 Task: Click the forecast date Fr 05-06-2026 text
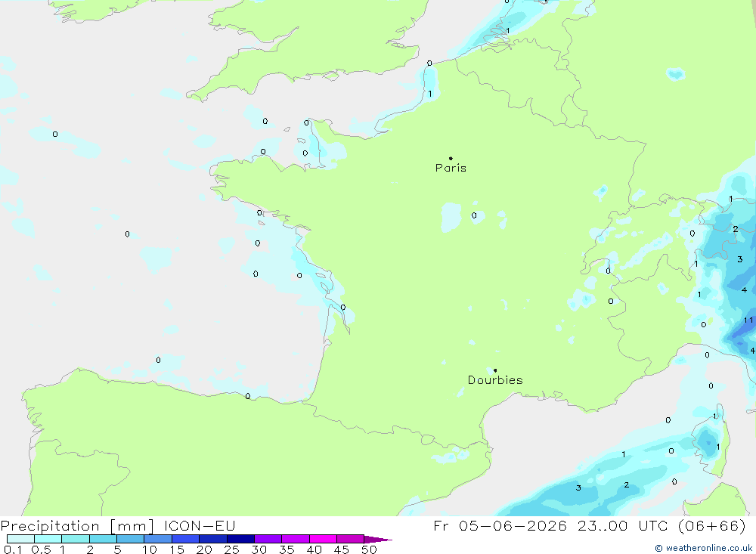coord(500,526)
